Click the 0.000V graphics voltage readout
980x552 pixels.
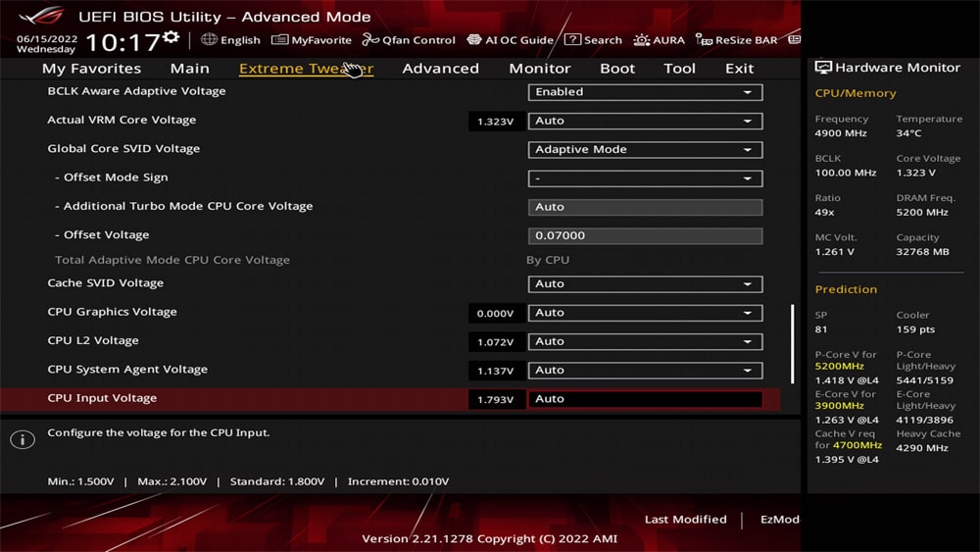coord(495,313)
